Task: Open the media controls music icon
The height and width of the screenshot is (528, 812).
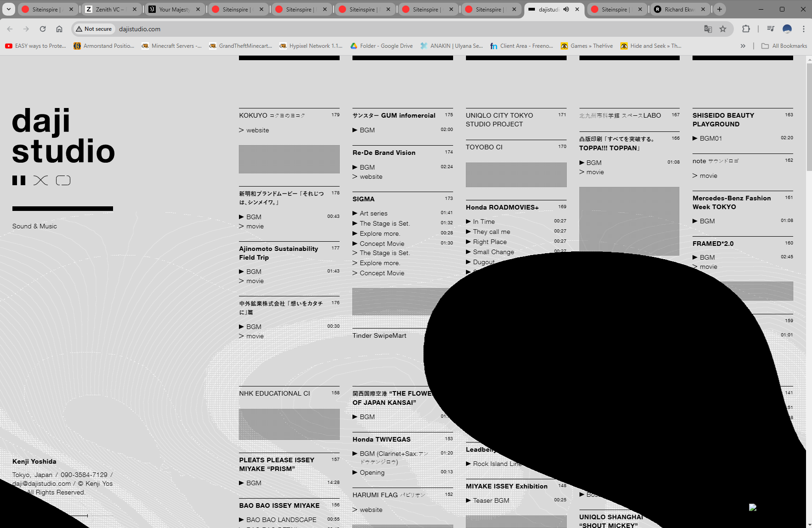Action: (x=771, y=29)
